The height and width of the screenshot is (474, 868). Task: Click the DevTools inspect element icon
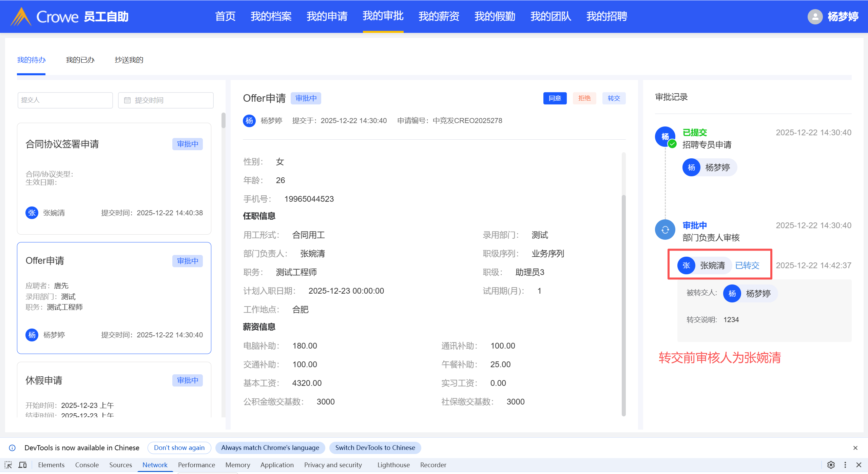point(8,465)
